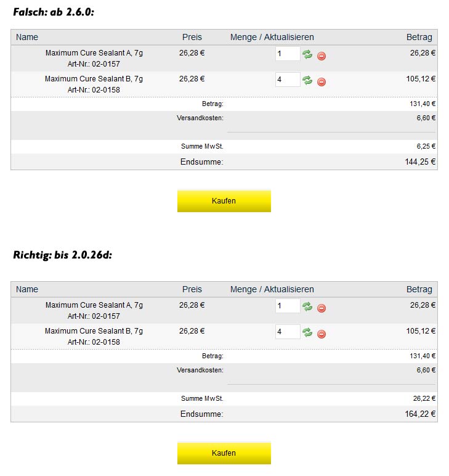Screen dimensions: 449x476
Task: Remove Sealant B from the 2.0.26d cart
Action: 322,334
